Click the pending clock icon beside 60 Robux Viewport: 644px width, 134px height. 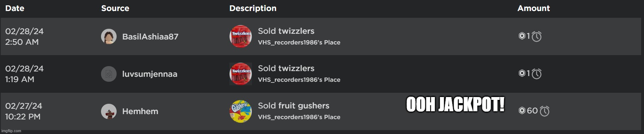pyautogui.click(x=545, y=111)
